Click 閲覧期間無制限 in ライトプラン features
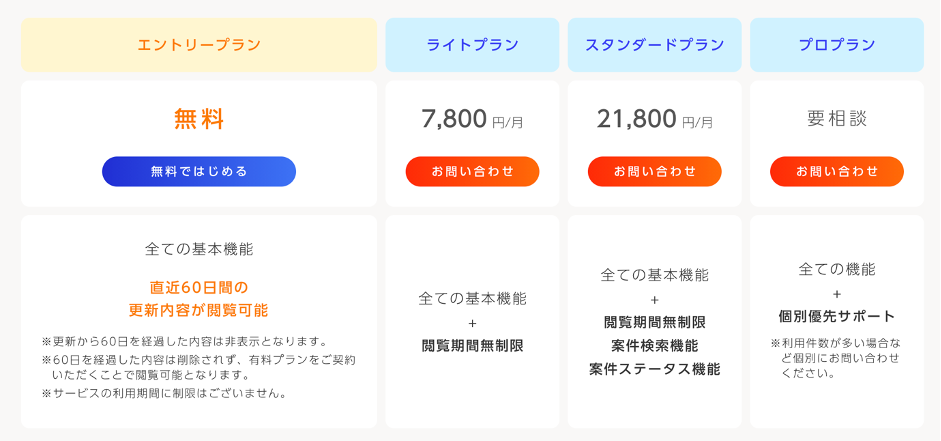 [472, 346]
